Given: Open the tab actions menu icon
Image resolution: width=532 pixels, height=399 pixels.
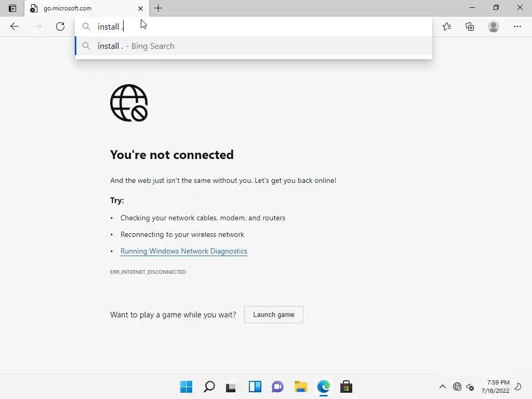Looking at the screenshot, I should pyautogui.click(x=12, y=8).
